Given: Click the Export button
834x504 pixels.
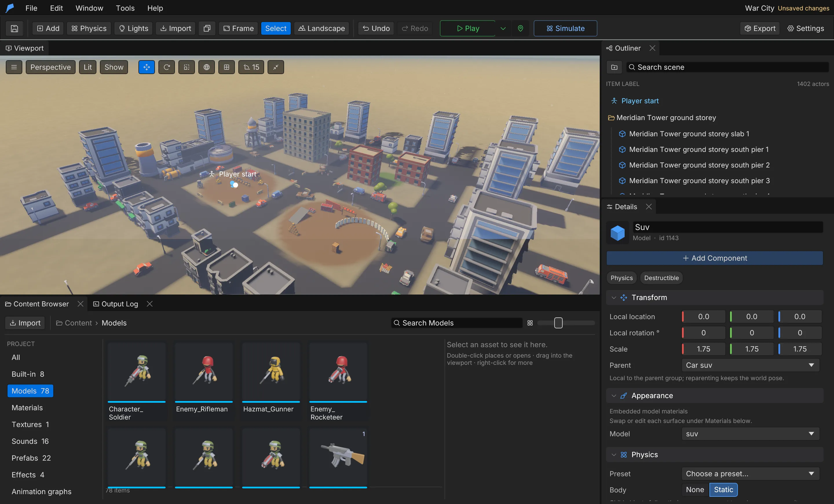Looking at the screenshot, I should click(x=760, y=28).
